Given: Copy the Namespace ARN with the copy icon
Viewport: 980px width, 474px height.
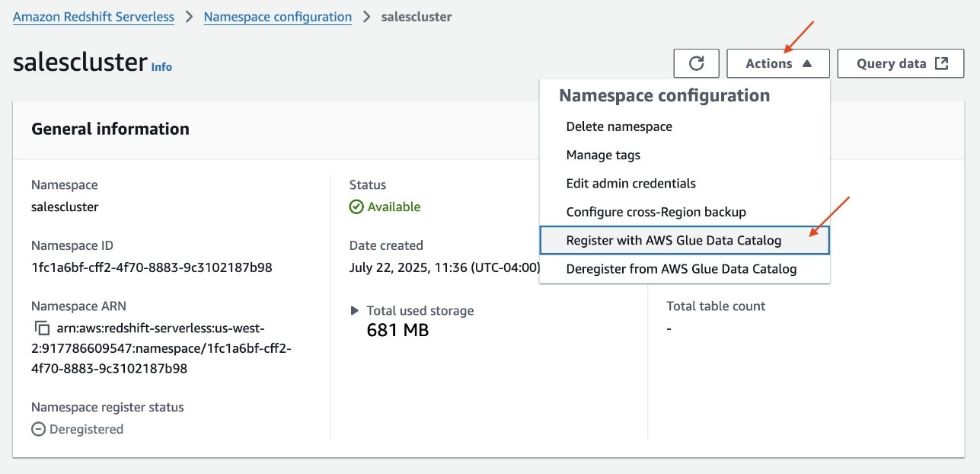Looking at the screenshot, I should (x=42, y=328).
